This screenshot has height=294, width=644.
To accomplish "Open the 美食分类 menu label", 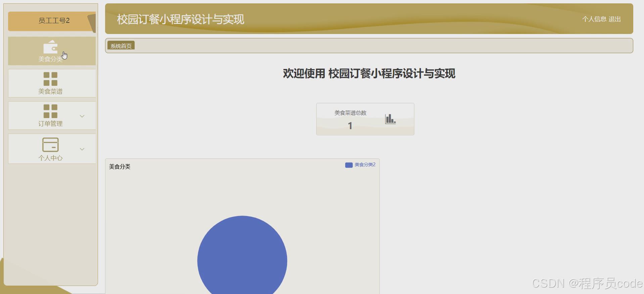I will 50,59.
